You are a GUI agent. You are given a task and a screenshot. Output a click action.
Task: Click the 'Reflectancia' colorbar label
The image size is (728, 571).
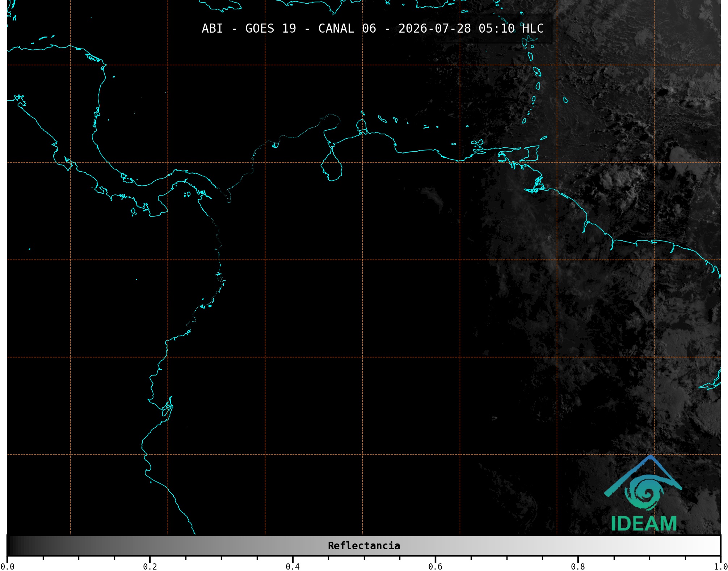[364, 546]
